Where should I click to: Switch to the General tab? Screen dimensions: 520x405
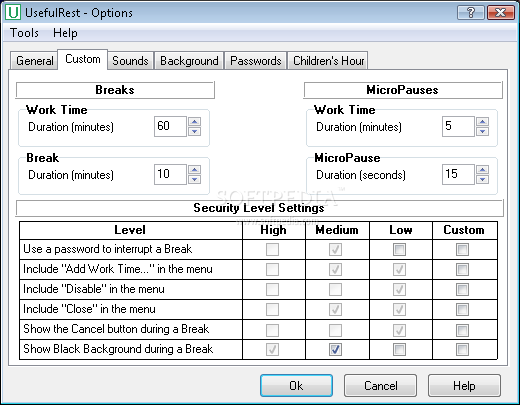(x=34, y=61)
